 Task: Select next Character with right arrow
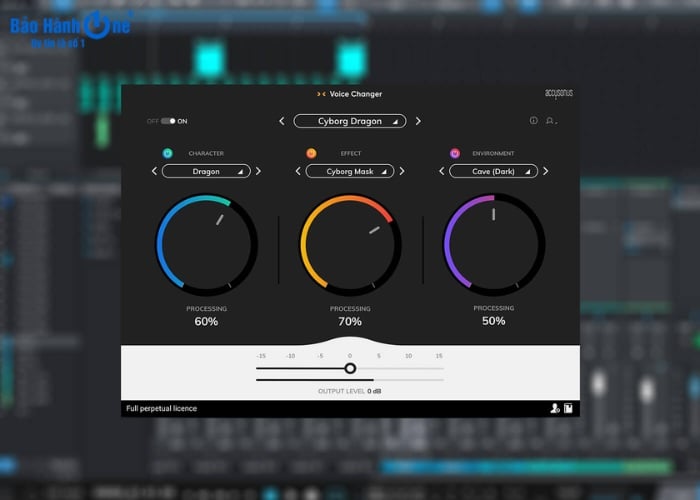click(258, 171)
